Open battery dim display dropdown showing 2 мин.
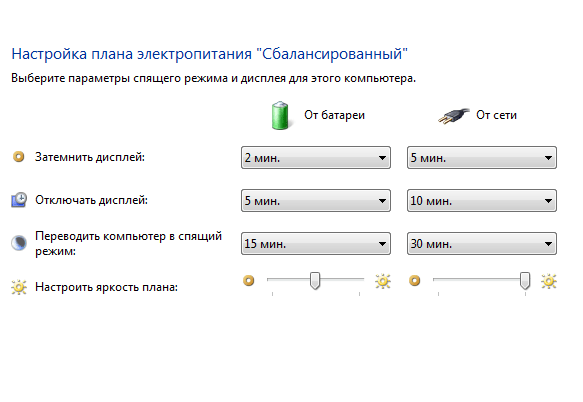 (316, 158)
